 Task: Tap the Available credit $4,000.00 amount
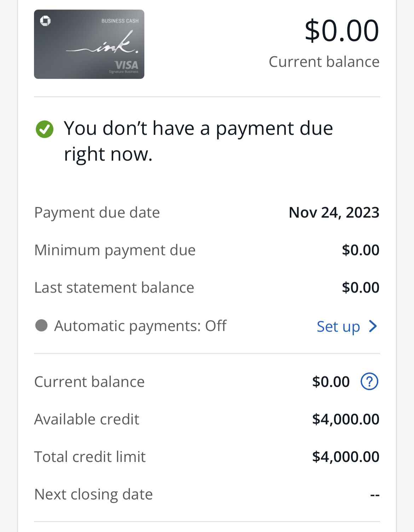click(345, 419)
